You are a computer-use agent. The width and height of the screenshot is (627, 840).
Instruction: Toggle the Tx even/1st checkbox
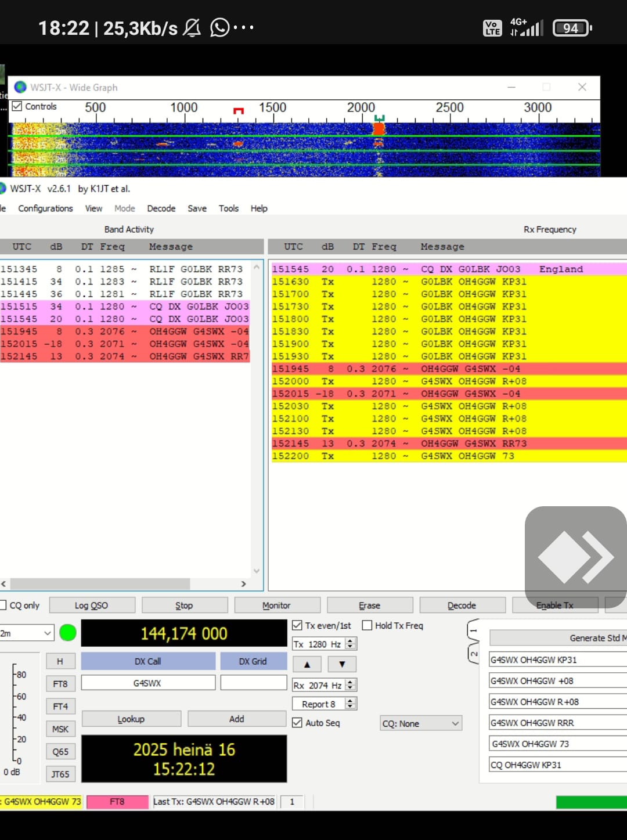click(x=297, y=625)
